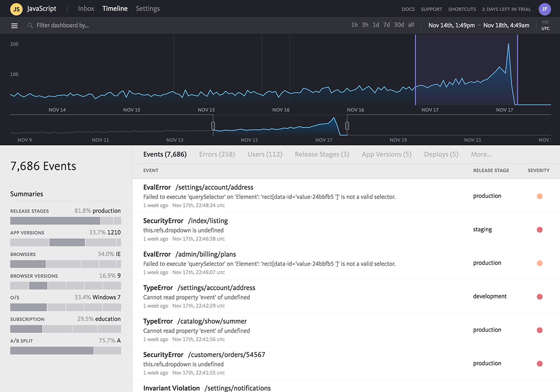Switch to the Errors (258) tab

point(217,154)
